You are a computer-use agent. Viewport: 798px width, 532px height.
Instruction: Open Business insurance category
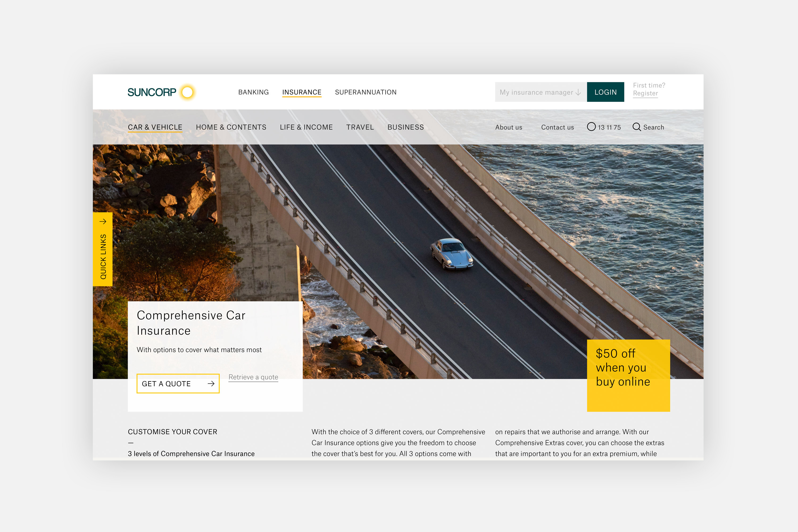pos(405,127)
